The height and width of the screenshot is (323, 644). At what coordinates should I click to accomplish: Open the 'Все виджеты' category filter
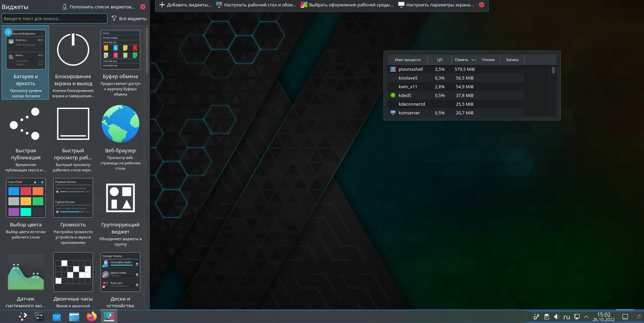pos(129,18)
